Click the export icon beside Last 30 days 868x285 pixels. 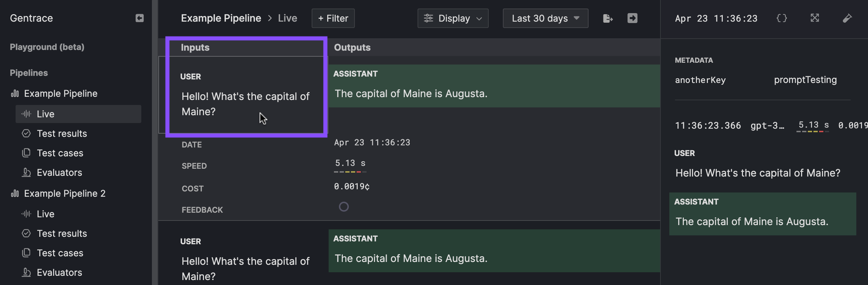[x=608, y=18]
